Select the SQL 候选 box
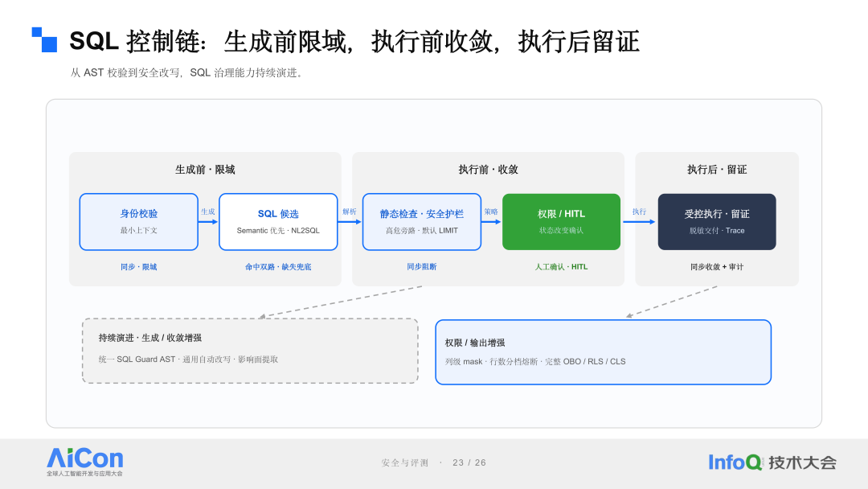868x489 pixels. (278, 221)
